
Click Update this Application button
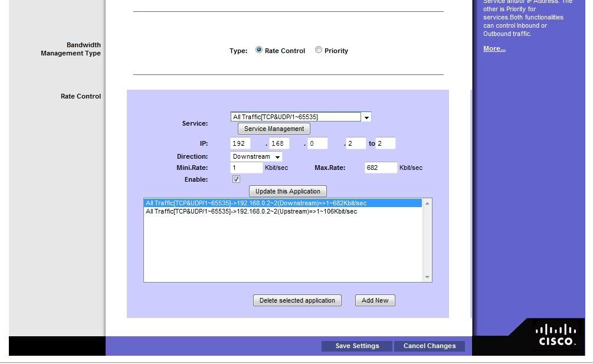coord(288,191)
